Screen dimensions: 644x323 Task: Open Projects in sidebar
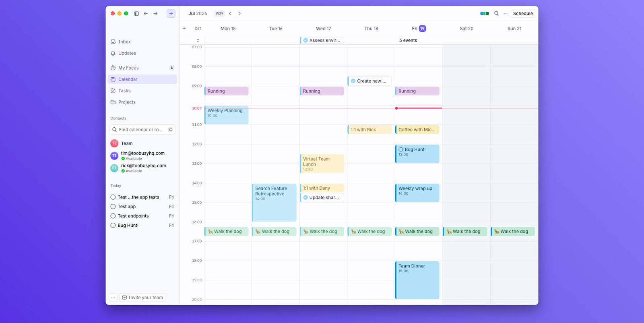(x=142, y=102)
